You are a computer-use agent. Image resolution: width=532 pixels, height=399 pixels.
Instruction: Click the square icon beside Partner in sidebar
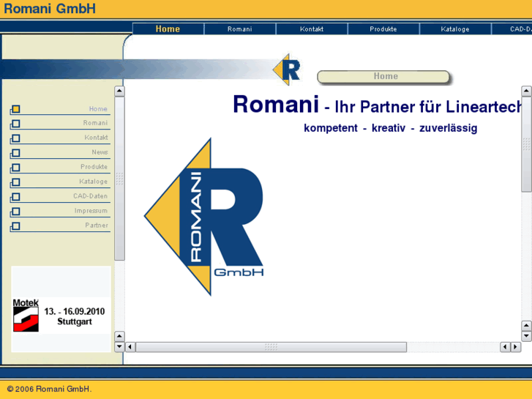point(15,226)
